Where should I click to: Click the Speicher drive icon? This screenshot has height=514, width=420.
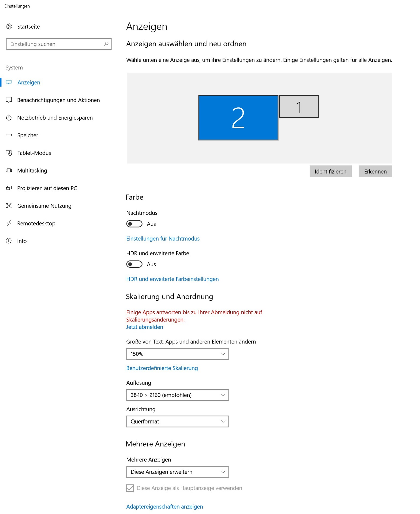point(9,135)
